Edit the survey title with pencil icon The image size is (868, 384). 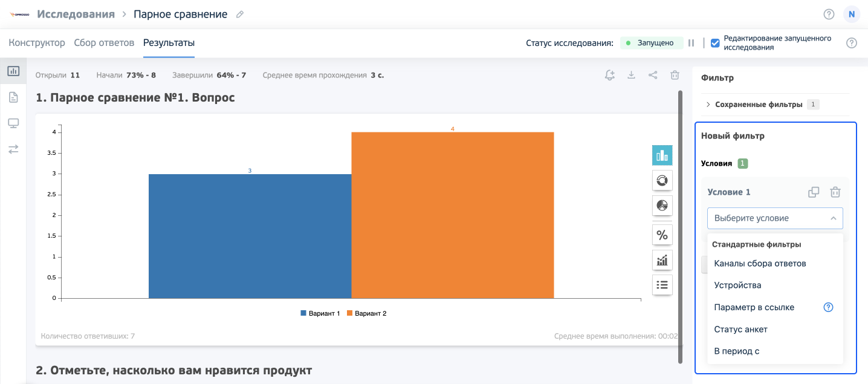pos(240,14)
